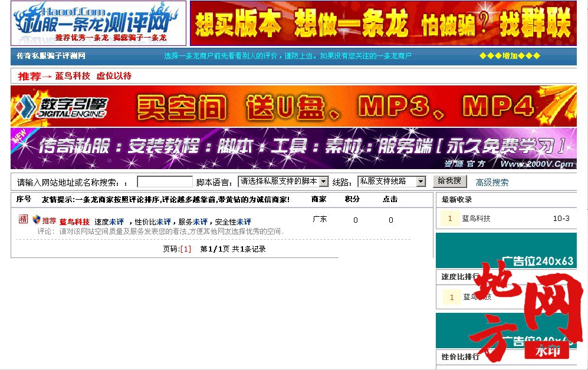Image resolution: width=588 pixels, height=370 pixels.
Task: Click the 虚位以待 link
Action: (114, 76)
